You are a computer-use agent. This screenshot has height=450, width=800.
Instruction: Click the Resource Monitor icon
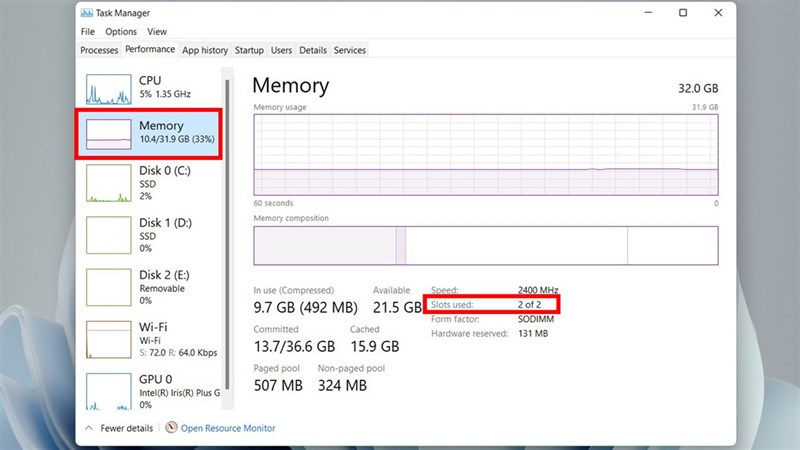(171, 428)
